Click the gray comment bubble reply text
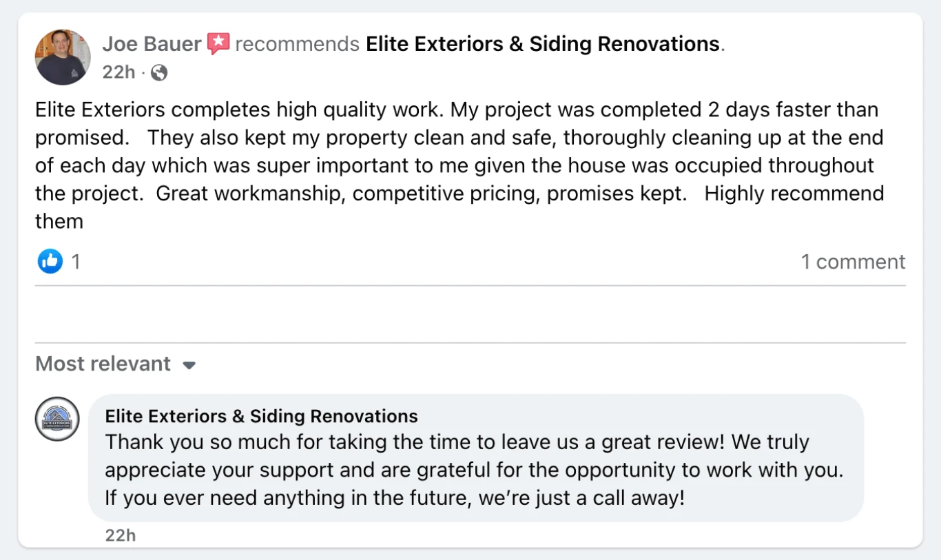 [x=475, y=470]
